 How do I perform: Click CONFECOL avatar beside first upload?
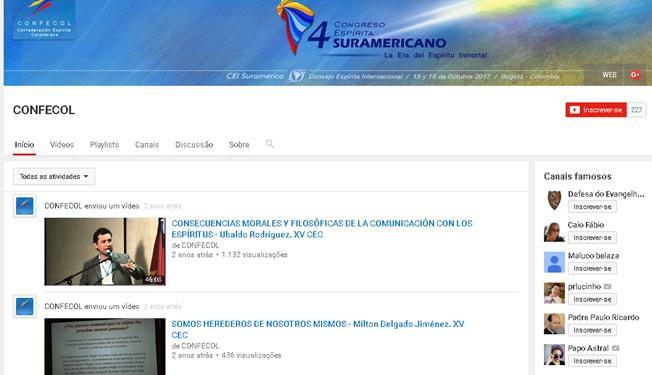[25, 206]
